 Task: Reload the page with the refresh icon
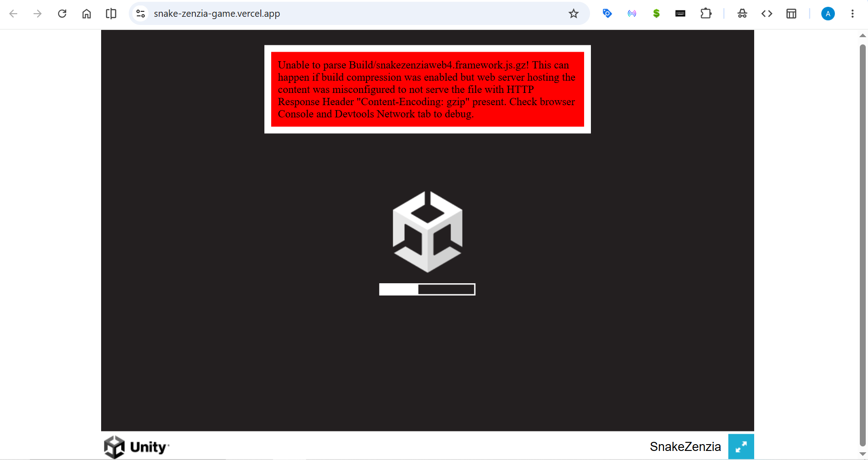pyautogui.click(x=62, y=14)
